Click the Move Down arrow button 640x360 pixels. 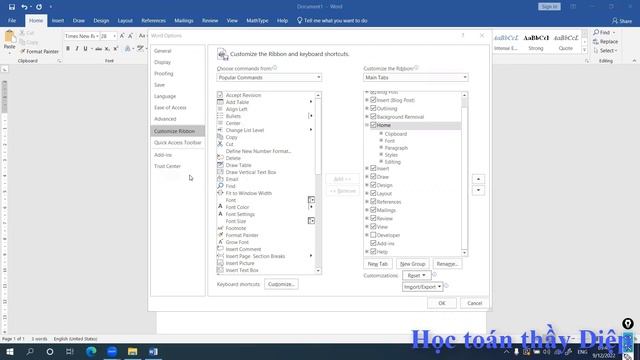point(478,190)
